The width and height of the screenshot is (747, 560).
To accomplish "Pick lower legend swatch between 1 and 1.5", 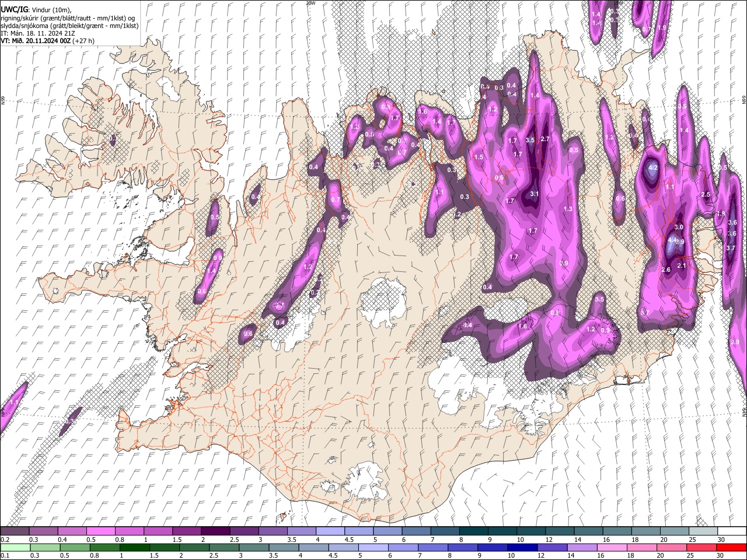I will 135,547.
